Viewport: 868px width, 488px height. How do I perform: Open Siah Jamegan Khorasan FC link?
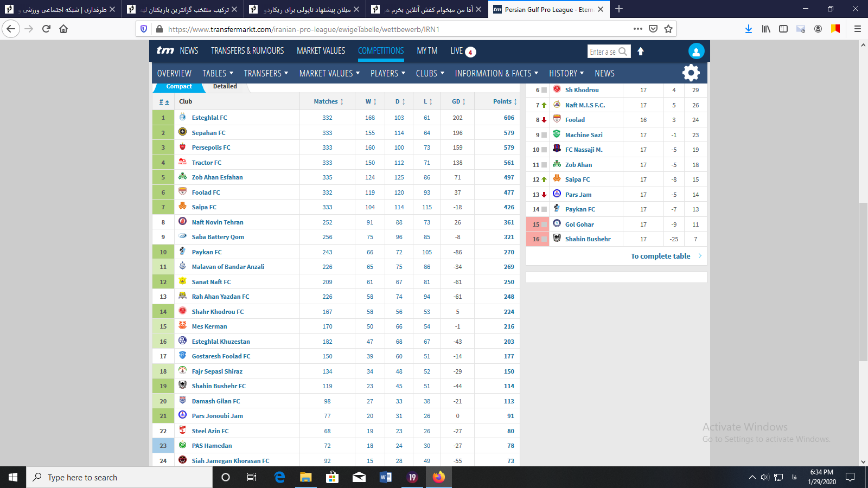[230, 461]
